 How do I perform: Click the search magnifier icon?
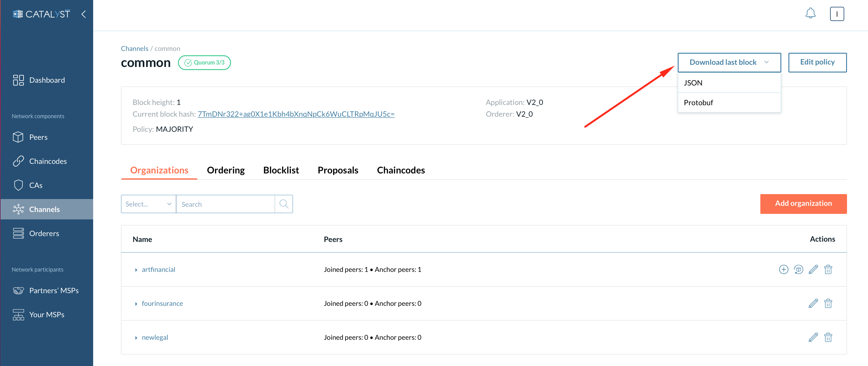click(x=284, y=204)
